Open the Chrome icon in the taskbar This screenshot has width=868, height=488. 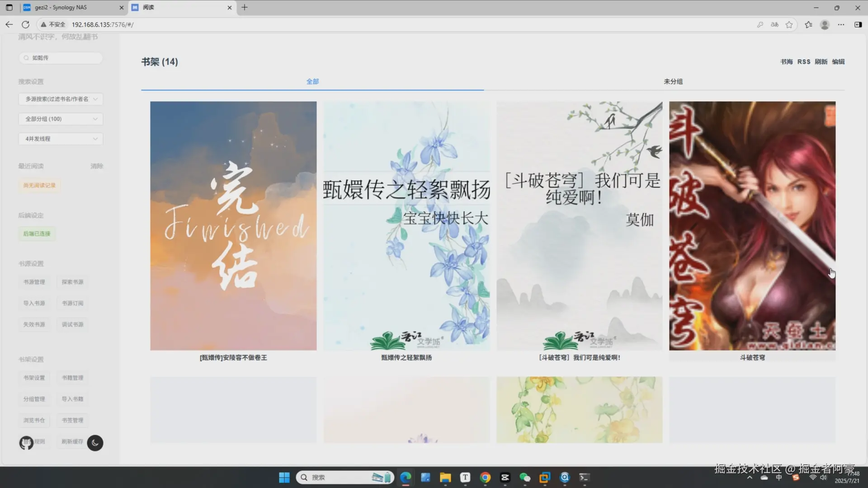click(x=485, y=477)
